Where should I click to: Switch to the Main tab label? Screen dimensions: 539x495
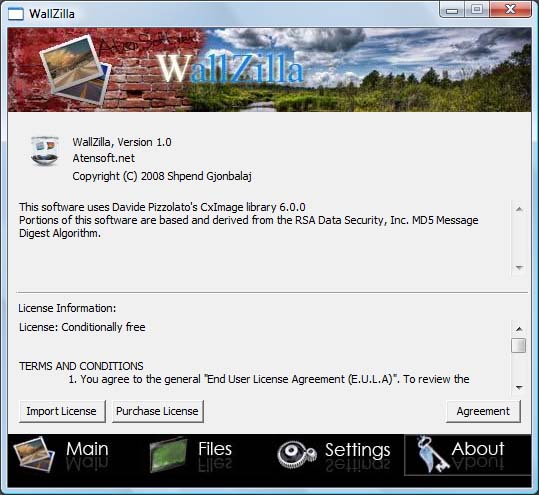coord(87,449)
